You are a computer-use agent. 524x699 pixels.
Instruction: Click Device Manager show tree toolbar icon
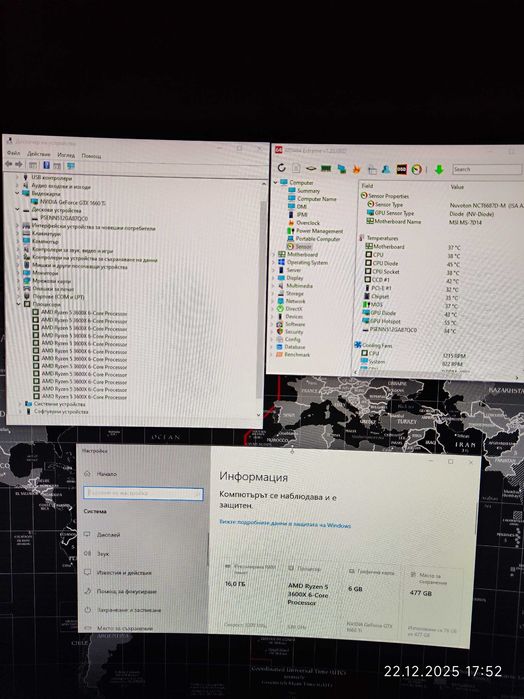[33, 165]
